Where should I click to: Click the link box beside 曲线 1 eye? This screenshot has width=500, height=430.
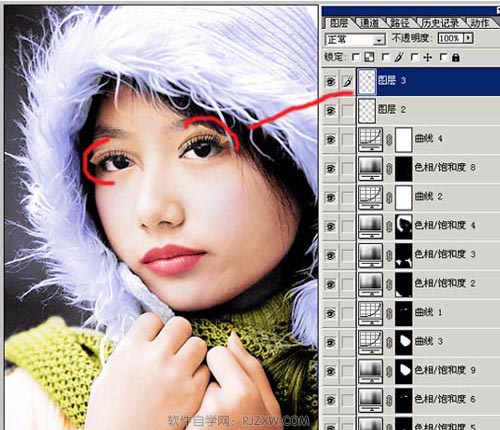[x=347, y=313]
